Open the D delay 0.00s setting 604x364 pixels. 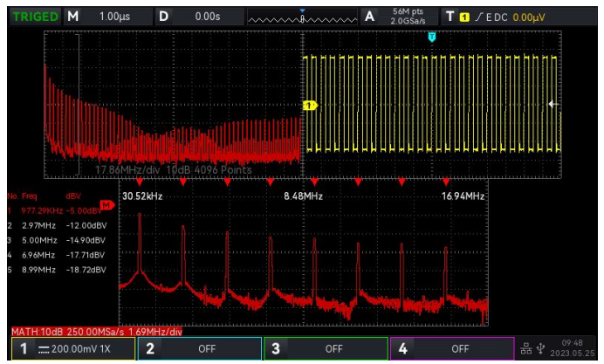coord(199,17)
